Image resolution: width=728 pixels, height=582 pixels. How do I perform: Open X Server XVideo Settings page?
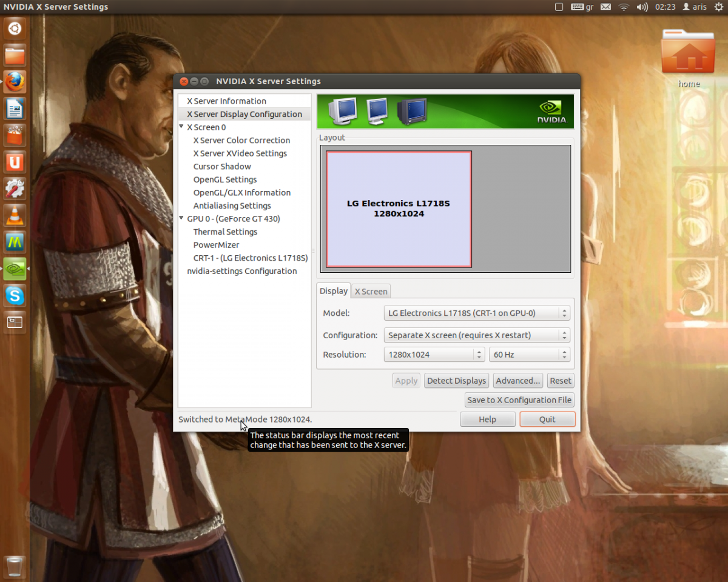click(240, 153)
